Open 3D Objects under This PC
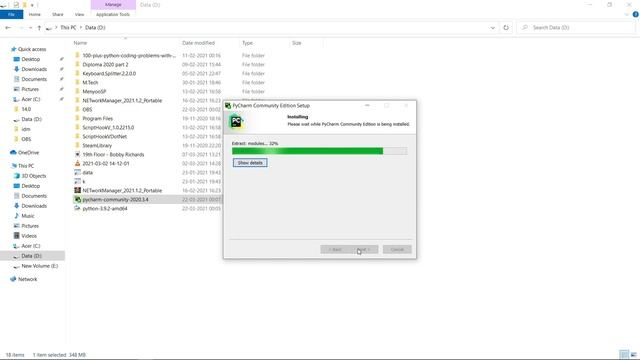 33,176
